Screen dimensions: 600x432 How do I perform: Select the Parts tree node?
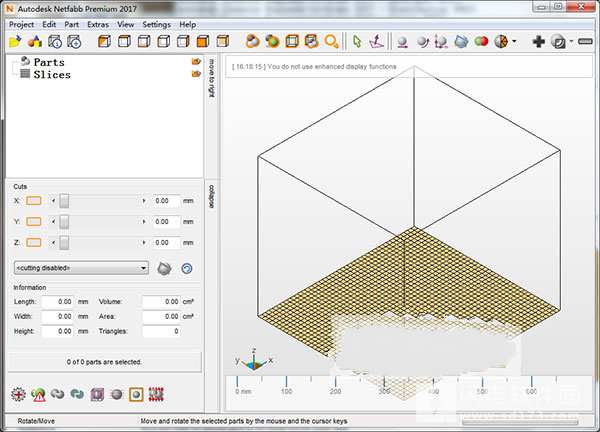tap(49, 62)
